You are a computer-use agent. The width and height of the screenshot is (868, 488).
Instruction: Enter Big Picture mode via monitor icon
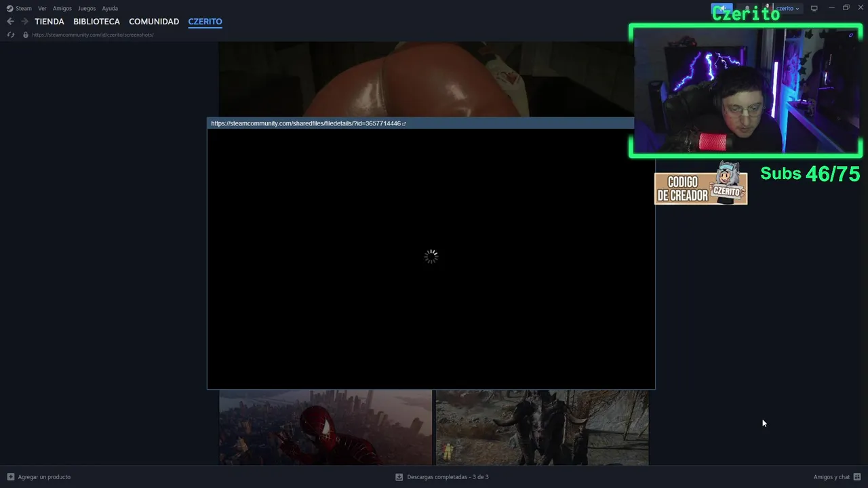[x=814, y=8]
